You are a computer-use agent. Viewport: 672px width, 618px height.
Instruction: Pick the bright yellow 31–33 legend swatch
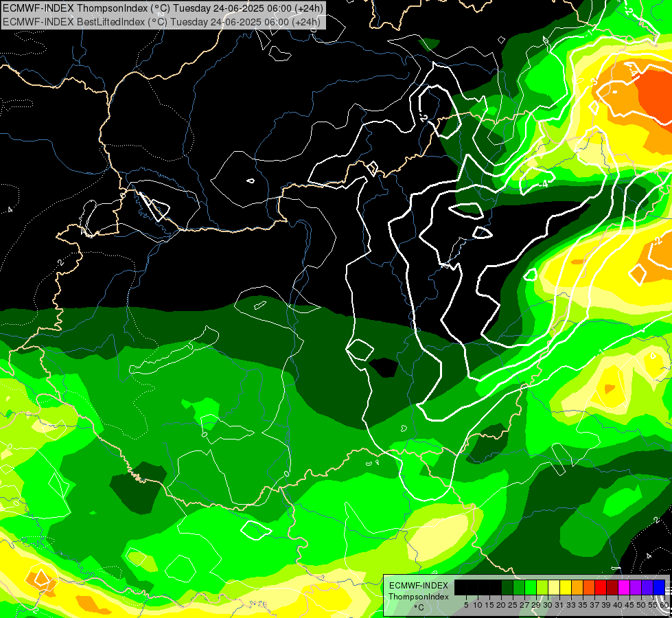click(x=566, y=587)
